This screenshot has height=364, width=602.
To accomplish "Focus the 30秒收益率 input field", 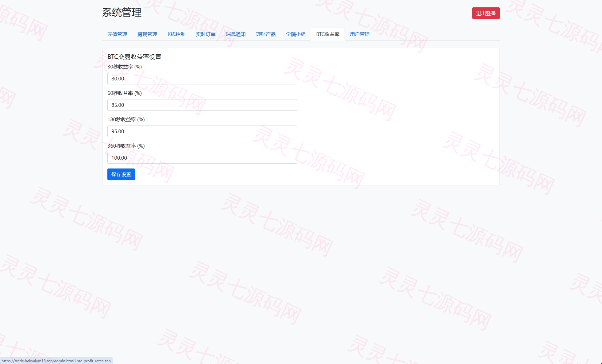I will point(202,79).
